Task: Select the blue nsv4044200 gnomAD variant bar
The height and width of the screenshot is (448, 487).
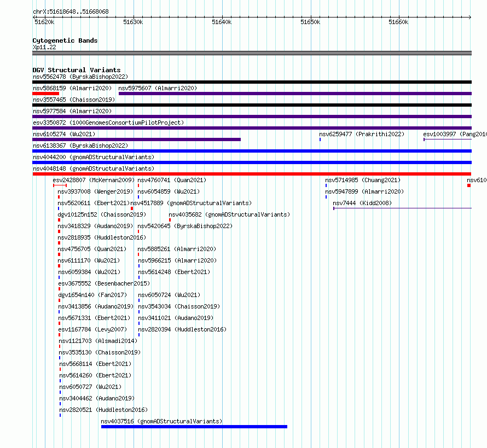Action: [252, 162]
